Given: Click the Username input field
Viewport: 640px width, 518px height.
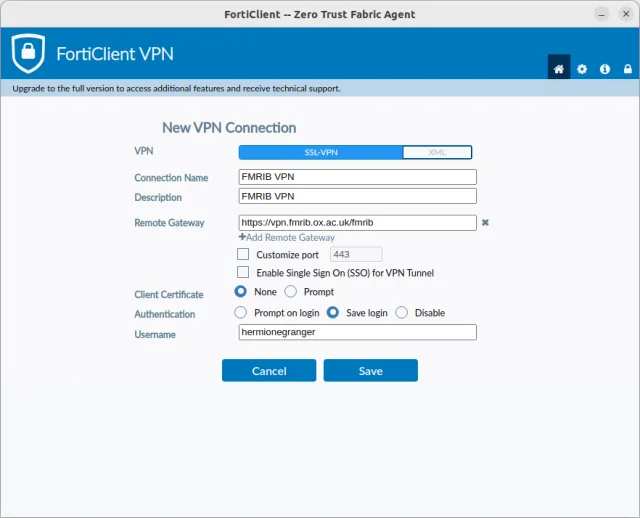Looking at the screenshot, I should click(357, 333).
